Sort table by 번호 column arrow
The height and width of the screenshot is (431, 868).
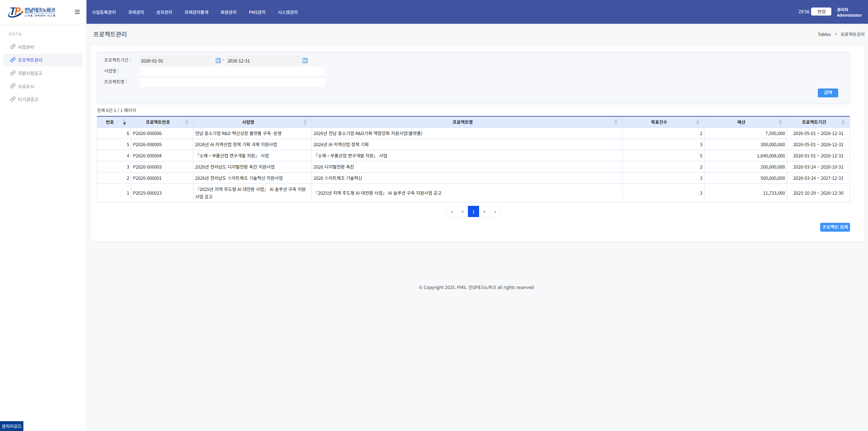click(124, 122)
